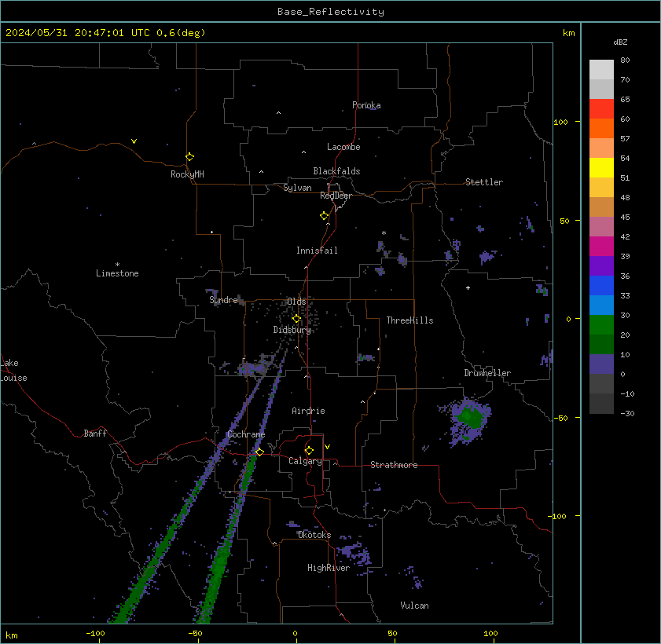The width and height of the screenshot is (661, 644).
Task: Click the Okotoks label
Action: click(x=314, y=535)
